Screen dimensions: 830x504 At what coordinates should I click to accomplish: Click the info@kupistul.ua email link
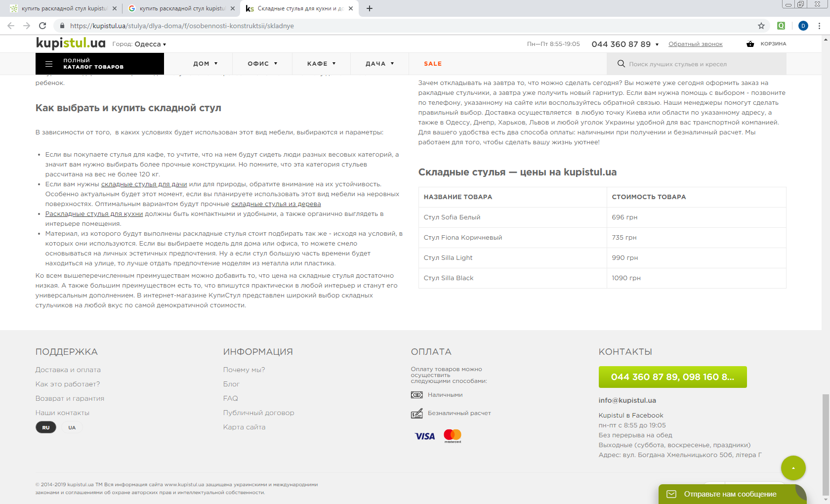pyautogui.click(x=627, y=400)
